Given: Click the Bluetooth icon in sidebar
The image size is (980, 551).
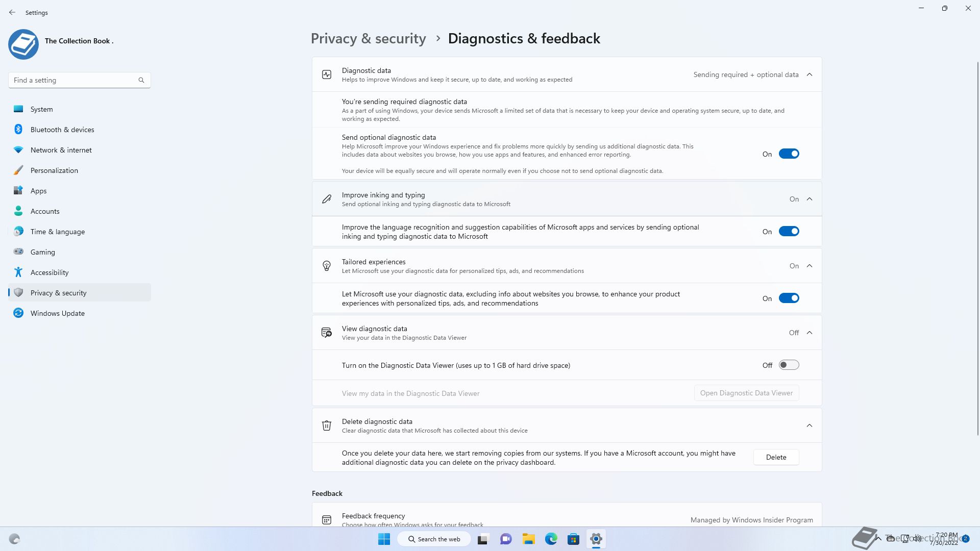Looking at the screenshot, I should pyautogui.click(x=18, y=129).
